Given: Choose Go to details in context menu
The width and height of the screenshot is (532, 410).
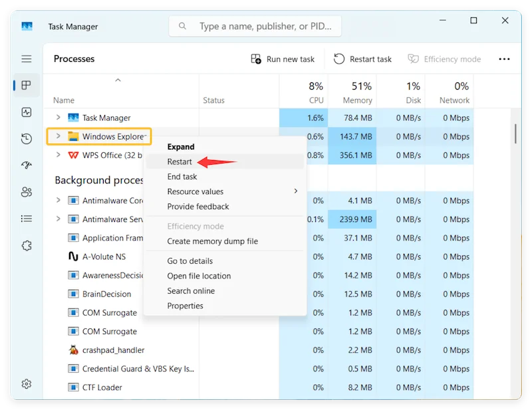Looking at the screenshot, I should [x=225, y=260].
